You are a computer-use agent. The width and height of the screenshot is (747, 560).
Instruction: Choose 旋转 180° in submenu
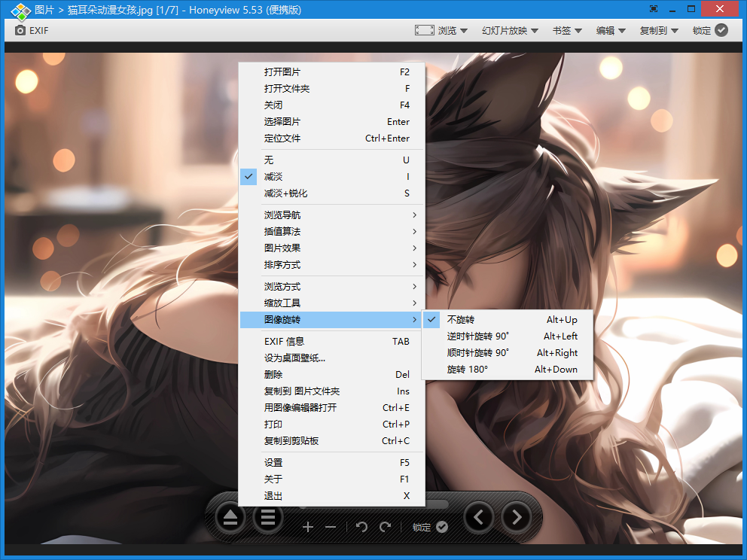pyautogui.click(x=508, y=370)
